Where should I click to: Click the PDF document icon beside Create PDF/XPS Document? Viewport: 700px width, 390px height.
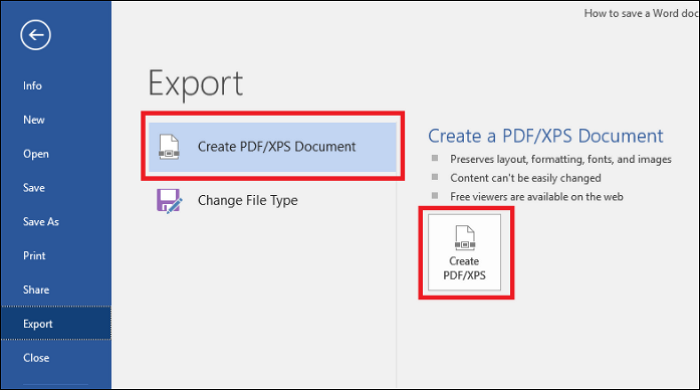point(169,147)
